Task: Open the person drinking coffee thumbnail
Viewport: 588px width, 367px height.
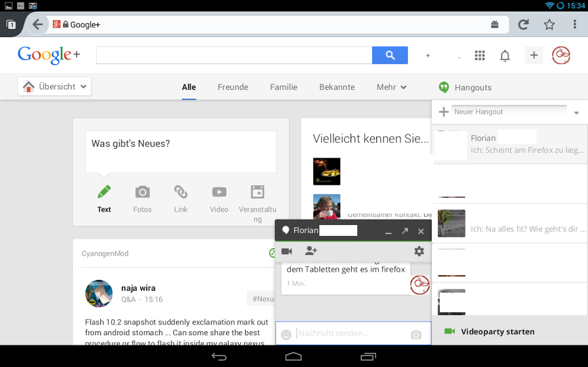Action: point(327,207)
